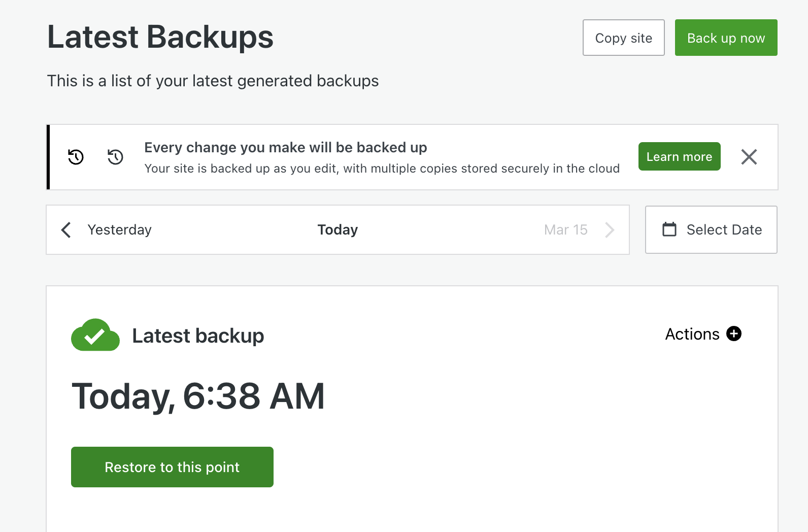
Task: Click the second rewind icon in the banner
Action: [115, 157]
